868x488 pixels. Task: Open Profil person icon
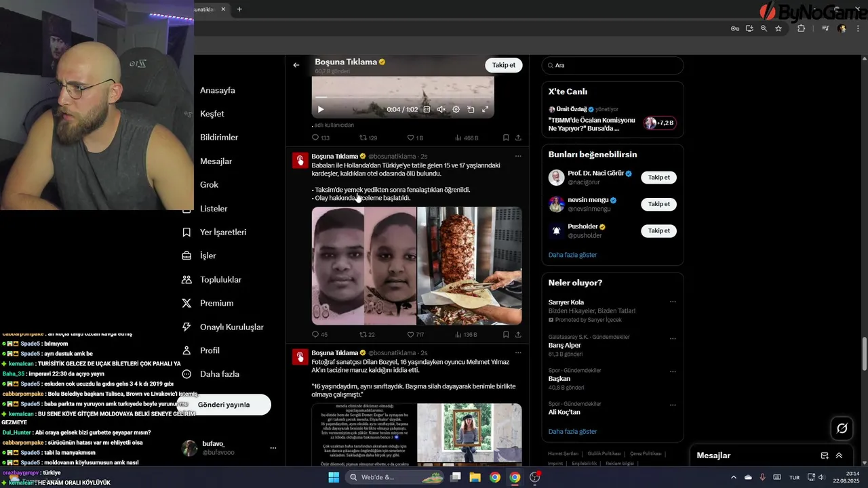pyautogui.click(x=186, y=350)
